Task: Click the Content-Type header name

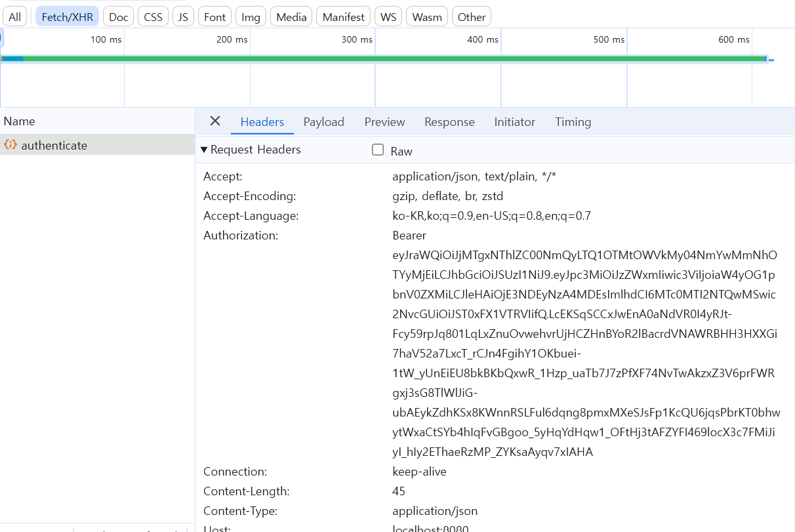Action: 241,511
